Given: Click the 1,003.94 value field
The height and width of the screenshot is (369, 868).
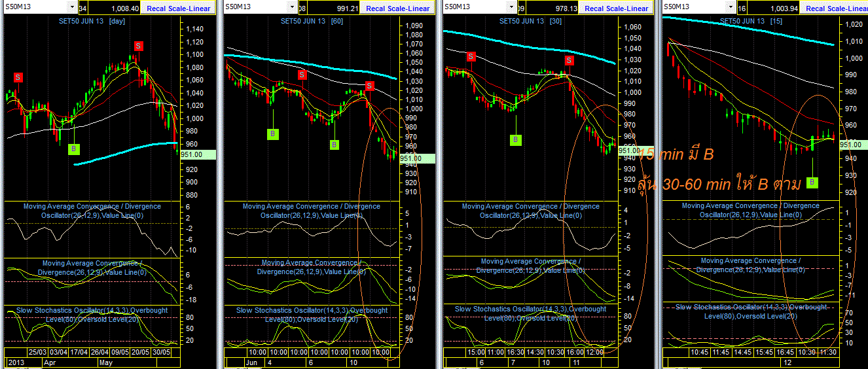Looking at the screenshot, I should pyautogui.click(x=772, y=9).
